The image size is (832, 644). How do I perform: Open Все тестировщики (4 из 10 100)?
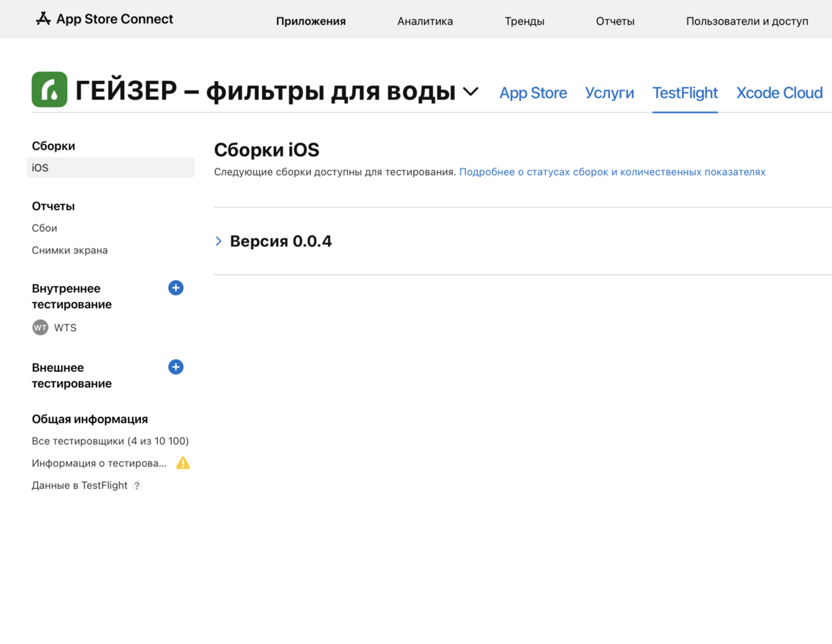111,441
